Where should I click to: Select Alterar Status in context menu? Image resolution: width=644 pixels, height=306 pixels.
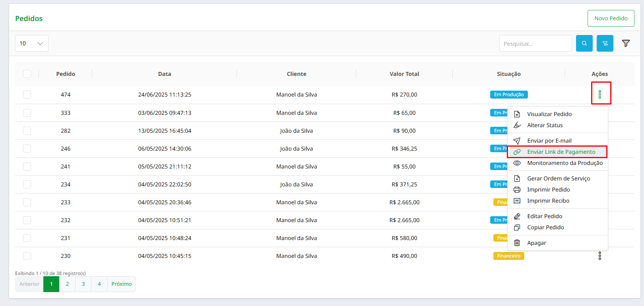[545, 125]
